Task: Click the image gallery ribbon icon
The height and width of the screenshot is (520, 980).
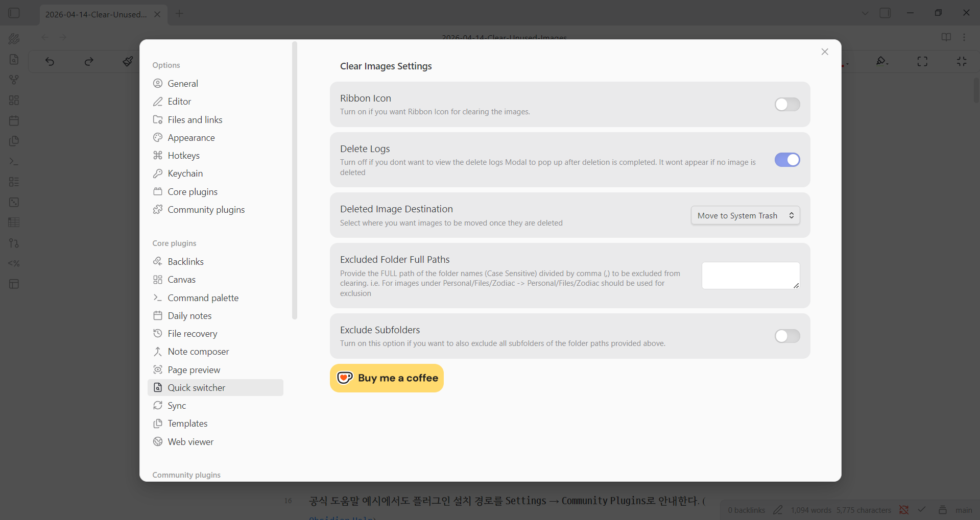Action: (x=14, y=202)
